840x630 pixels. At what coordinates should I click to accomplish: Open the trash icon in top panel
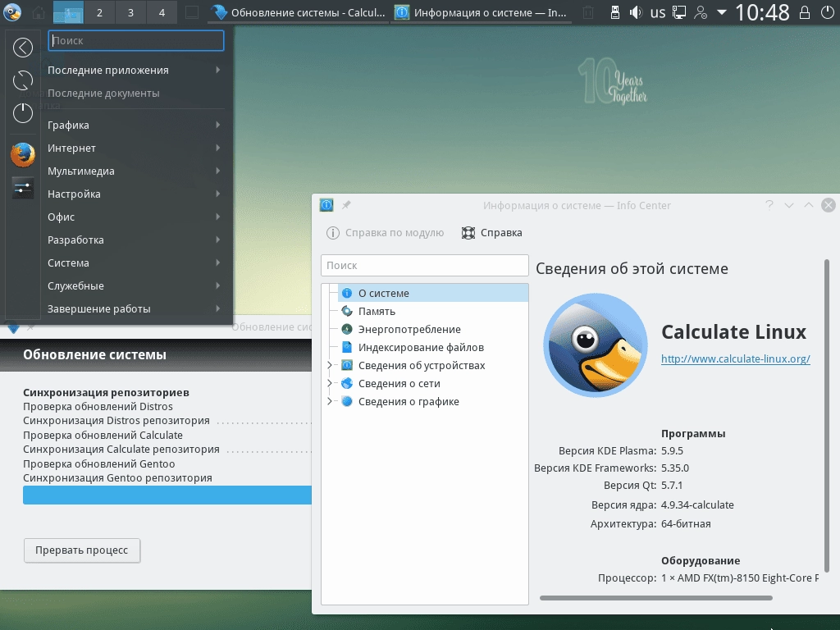coord(588,11)
